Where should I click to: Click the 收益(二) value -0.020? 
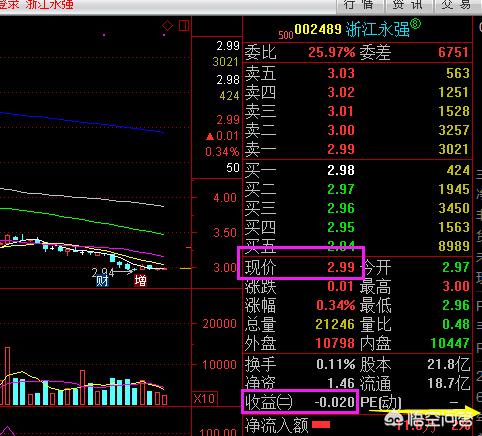[x=334, y=402]
